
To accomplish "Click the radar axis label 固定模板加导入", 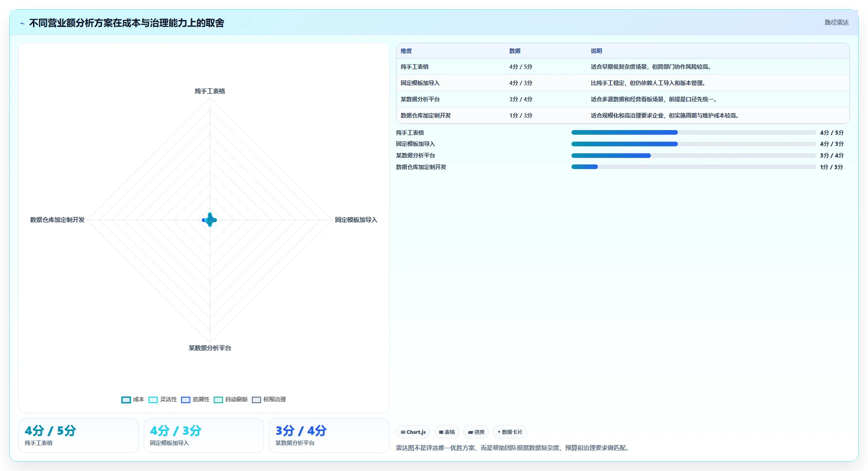I will click(356, 220).
